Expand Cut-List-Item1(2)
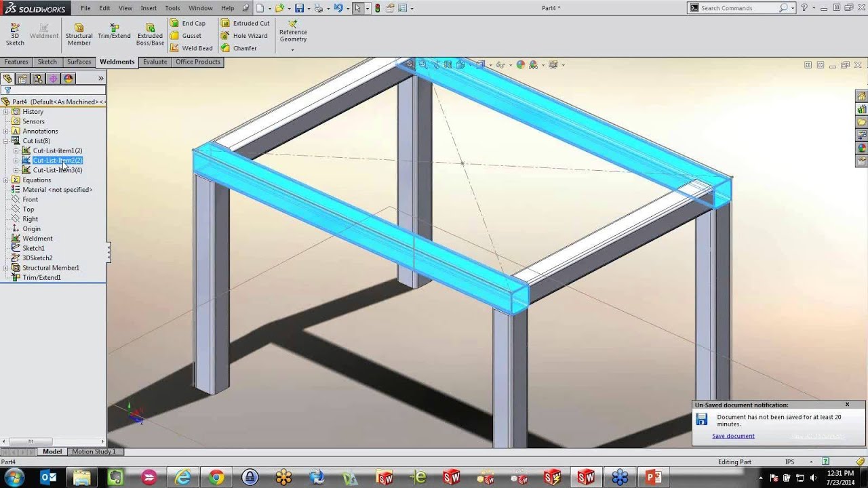The height and width of the screenshot is (488, 868). pyautogui.click(x=16, y=150)
